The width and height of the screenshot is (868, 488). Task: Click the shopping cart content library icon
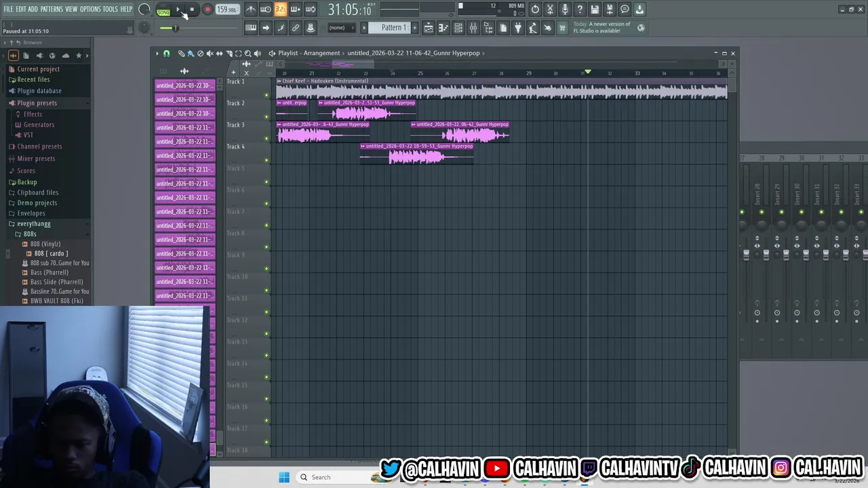562,28
